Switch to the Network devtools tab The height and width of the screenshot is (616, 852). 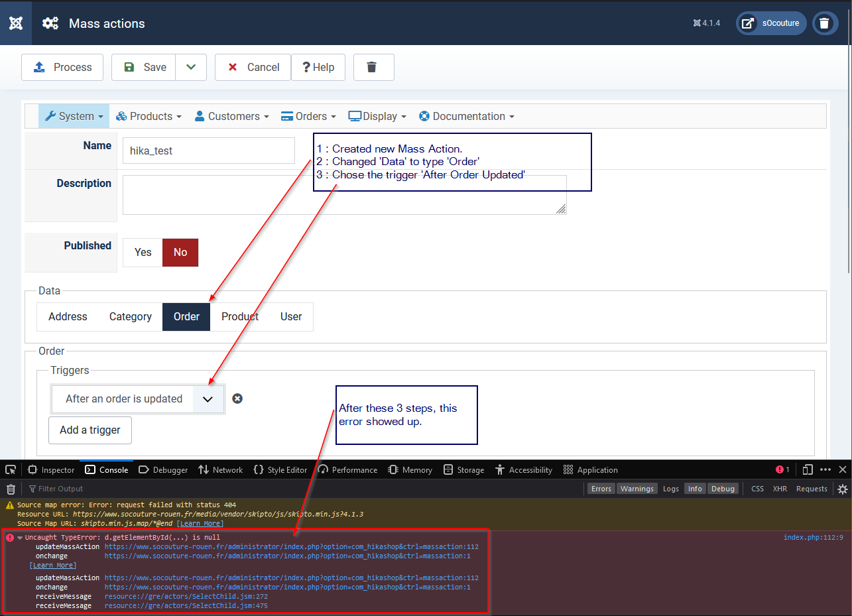[221, 469]
